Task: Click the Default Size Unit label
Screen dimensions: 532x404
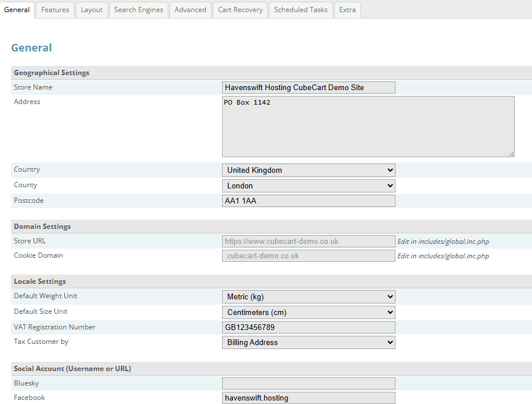Action: (40, 312)
